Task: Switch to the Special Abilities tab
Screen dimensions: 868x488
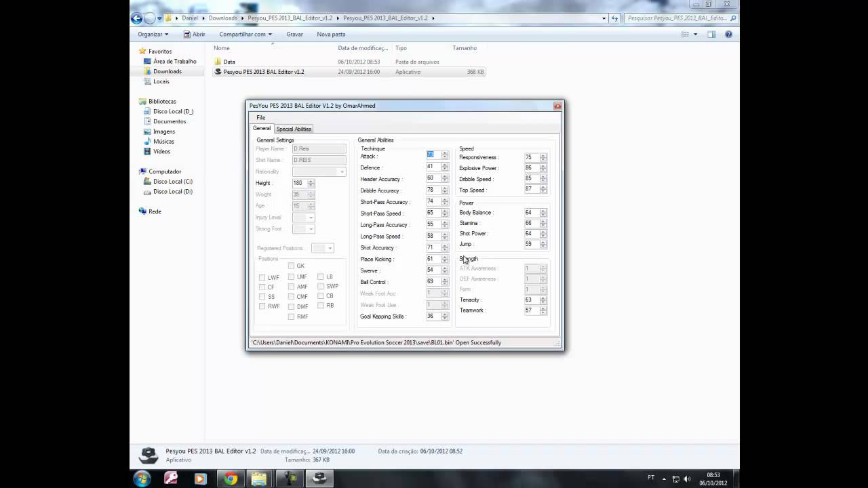Action: (x=294, y=129)
